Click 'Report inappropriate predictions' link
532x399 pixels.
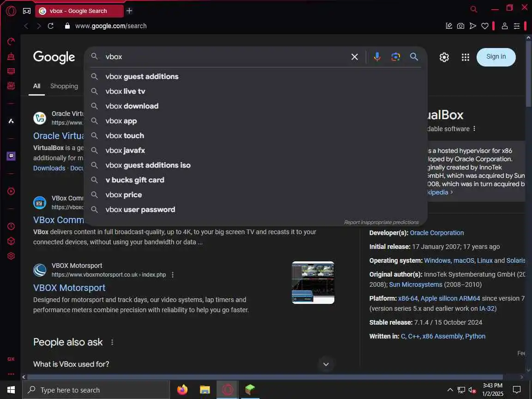tap(381, 222)
